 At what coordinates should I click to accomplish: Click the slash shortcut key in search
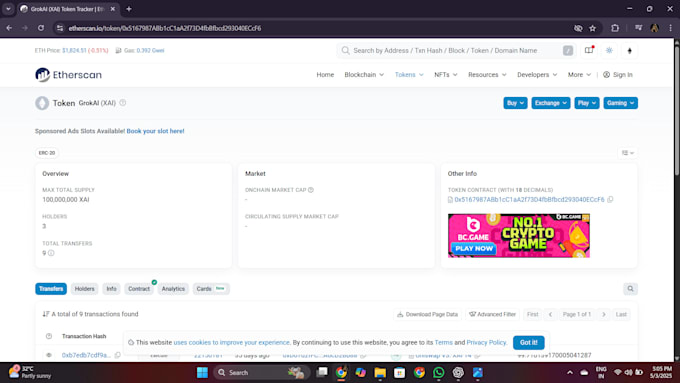pos(568,50)
